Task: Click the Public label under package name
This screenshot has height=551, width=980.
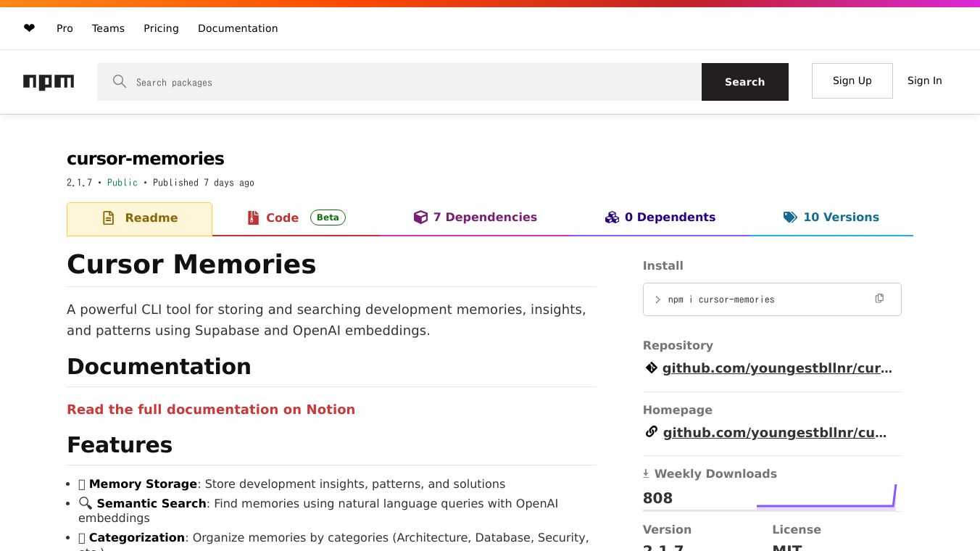Action: click(x=122, y=183)
